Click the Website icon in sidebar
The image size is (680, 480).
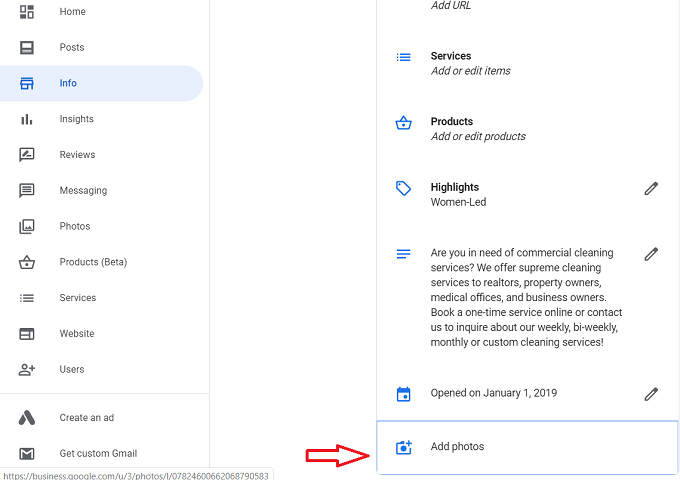pos(27,334)
